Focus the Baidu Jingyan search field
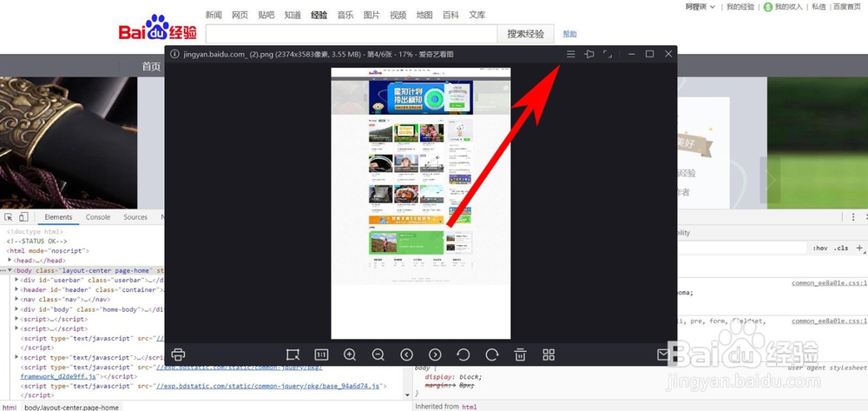Viewport: 868px width, 411px height. (352, 34)
